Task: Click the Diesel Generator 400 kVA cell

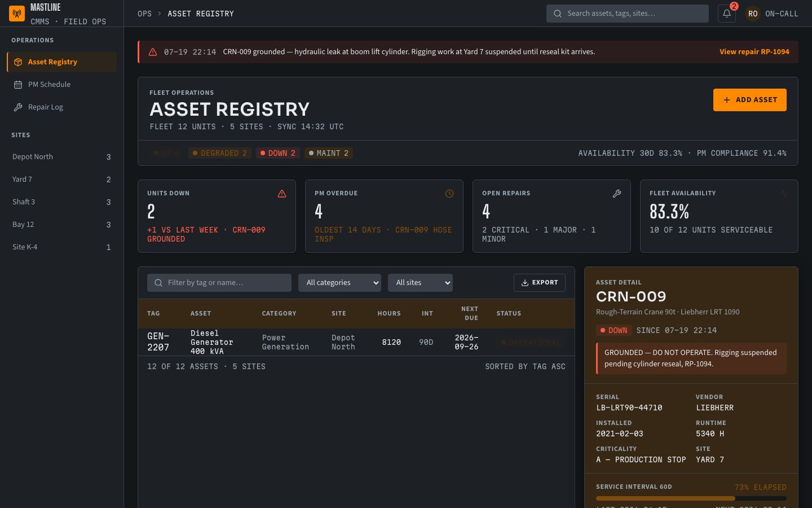Action: [x=212, y=342]
